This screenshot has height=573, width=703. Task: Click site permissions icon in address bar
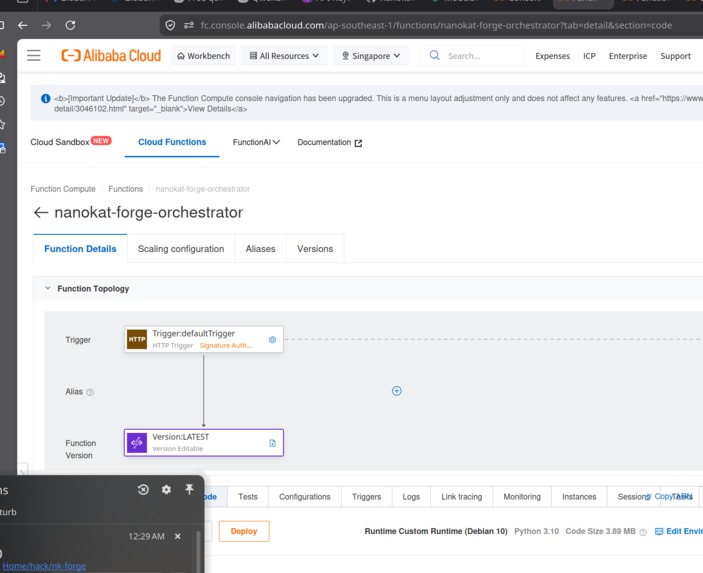[189, 25]
